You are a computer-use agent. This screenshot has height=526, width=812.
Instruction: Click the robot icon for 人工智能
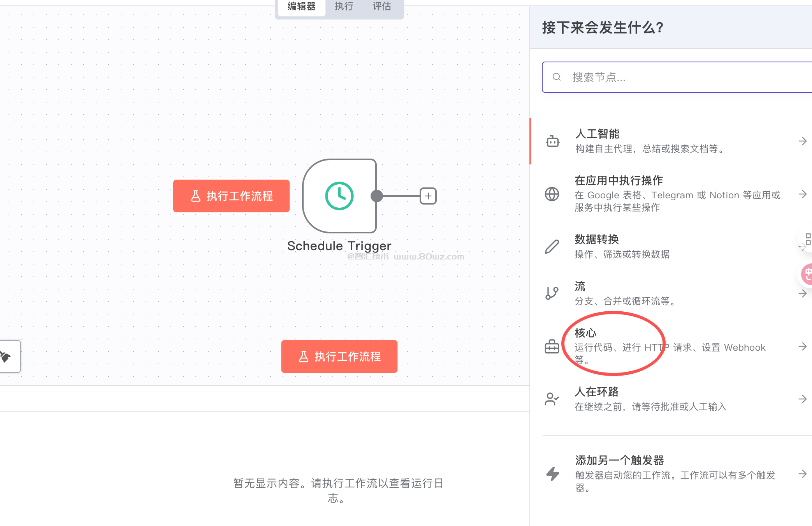click(x=552, y=141)
